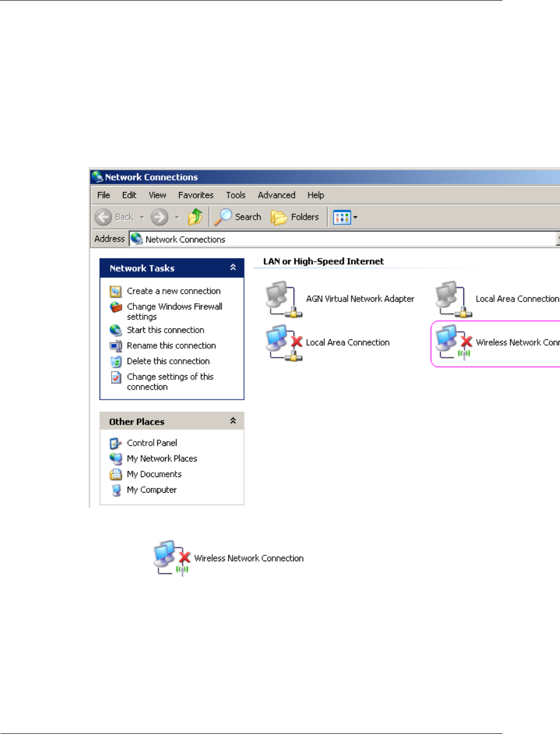The image size is (560, 734).
Task: Open the Advanced menu
Action: click(277, 195)
